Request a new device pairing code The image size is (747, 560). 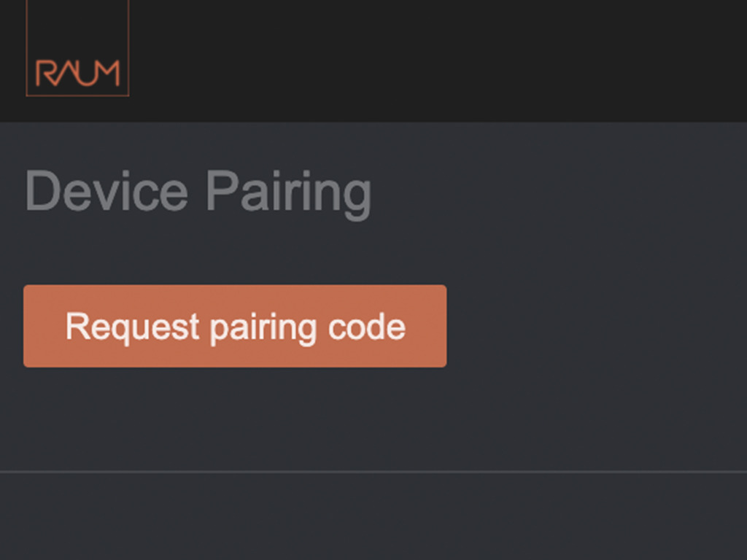pos(235,326)
